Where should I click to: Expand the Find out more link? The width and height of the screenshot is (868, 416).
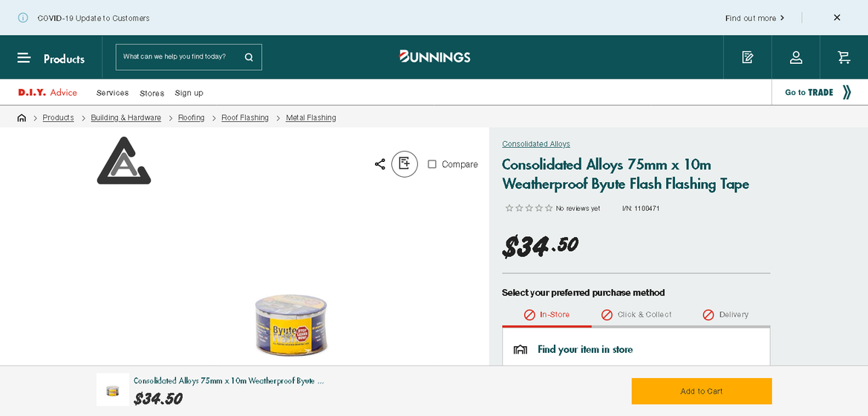pos(754,18)
